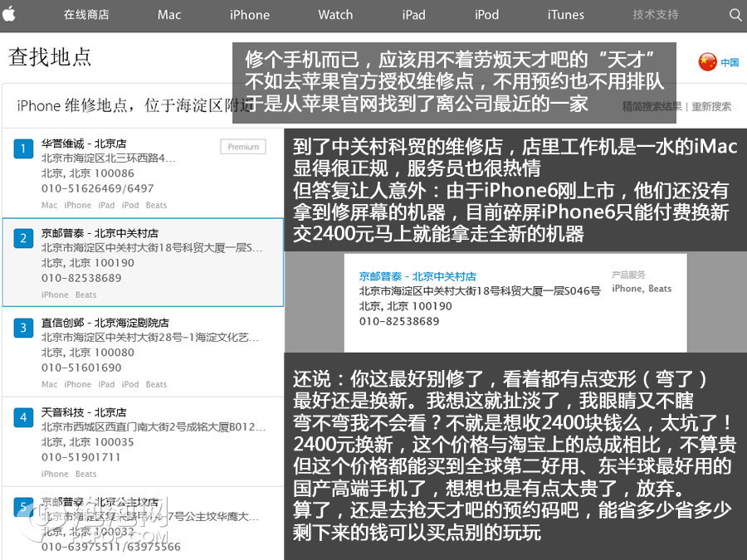Click phone 010-82538689 in result 2
The image size is (747, 560).
pyautogui.click(x=81, y=278)
